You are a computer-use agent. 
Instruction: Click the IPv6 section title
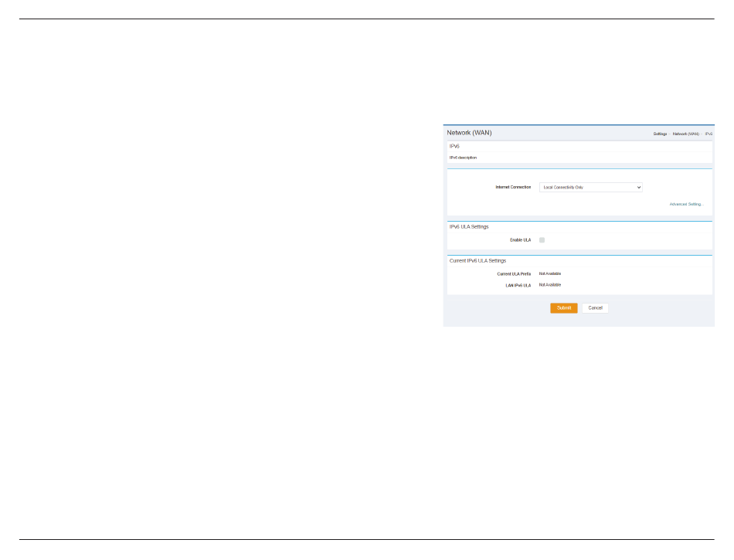[455, 146]
